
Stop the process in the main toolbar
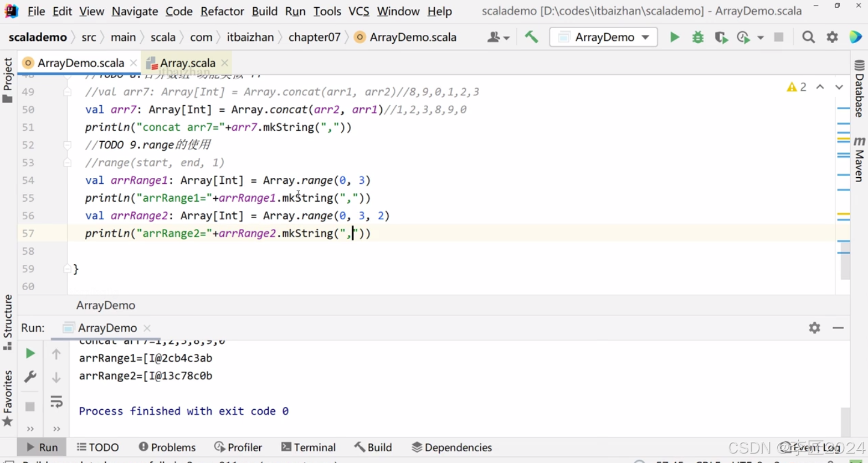pos(779,37)
